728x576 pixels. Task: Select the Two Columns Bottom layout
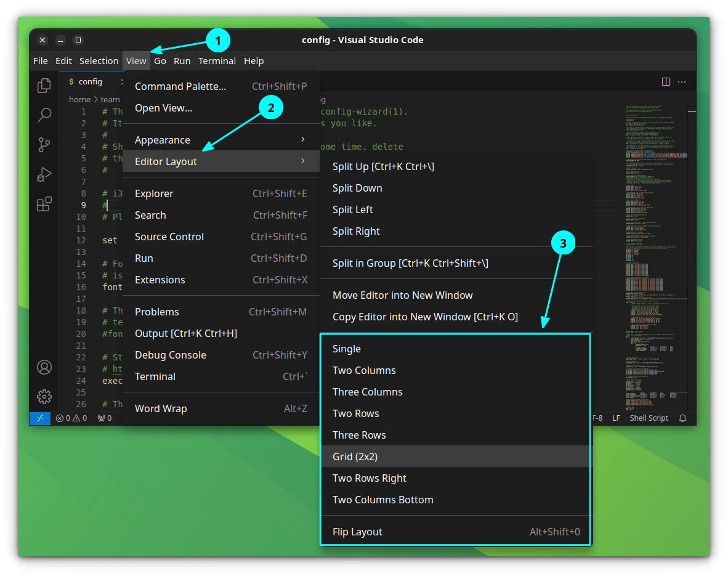point(455,500)
